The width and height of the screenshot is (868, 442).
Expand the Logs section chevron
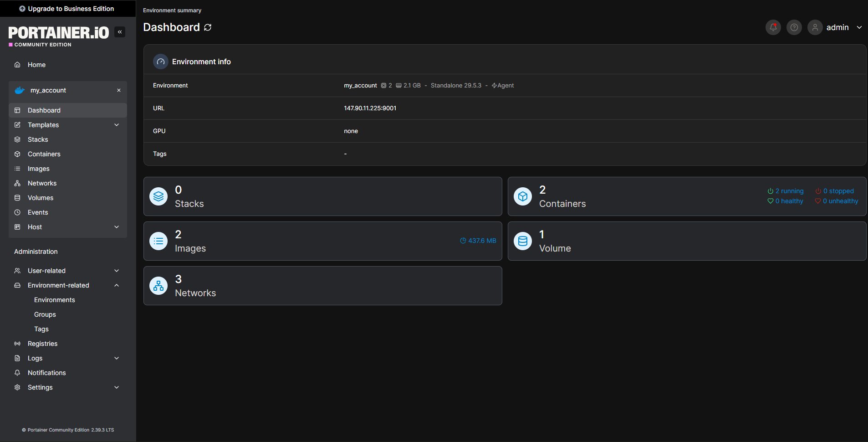(117, 358)
